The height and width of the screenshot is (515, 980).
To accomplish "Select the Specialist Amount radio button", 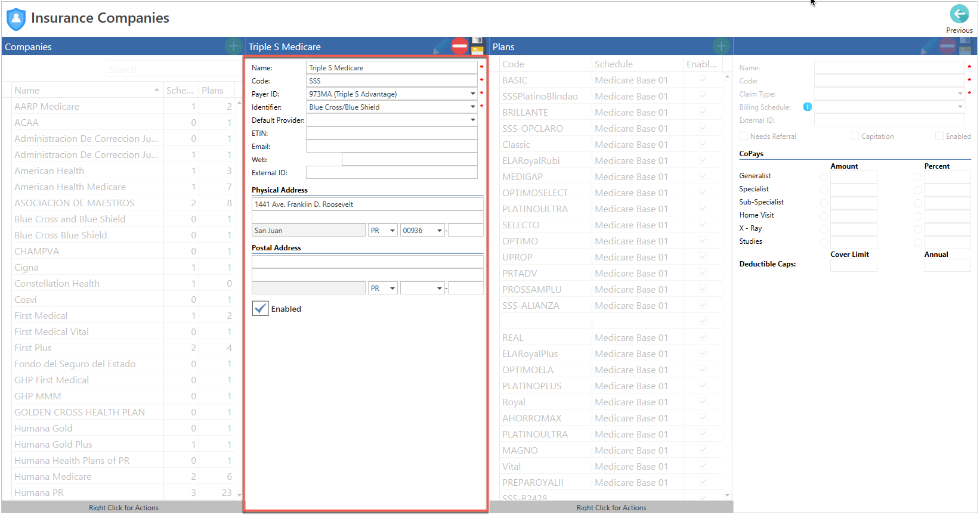I will (x=824, y=190).
